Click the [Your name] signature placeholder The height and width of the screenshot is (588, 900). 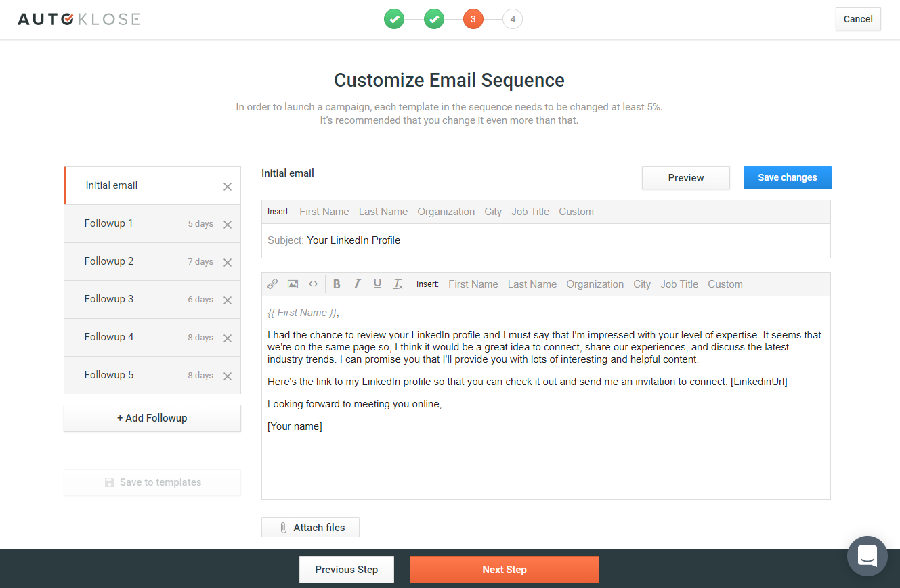(295, 426)
